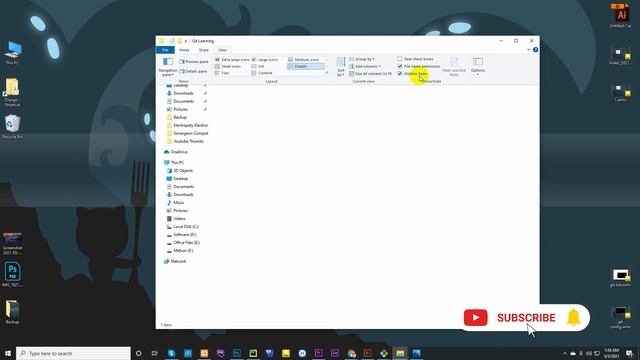This screenshot has width=640, height=360.
Task: Open the title bar toolbar customize dropdown
Action: point(186,41)
